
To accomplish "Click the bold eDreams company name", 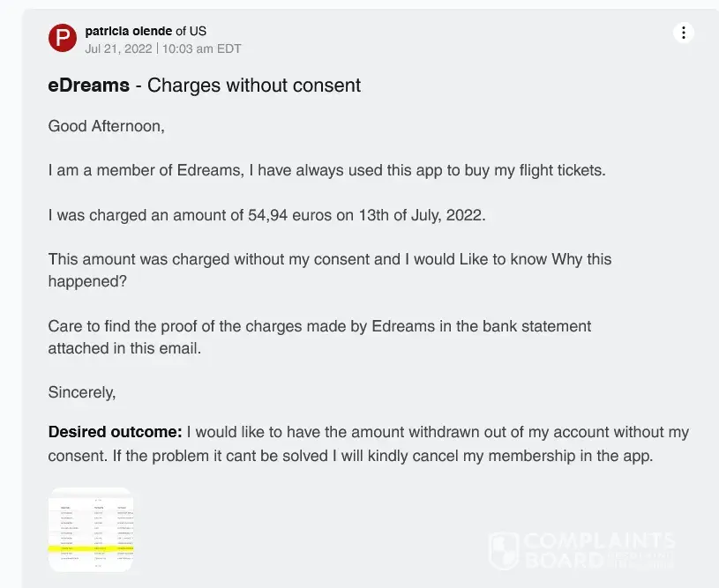I will tap(89, 86).
